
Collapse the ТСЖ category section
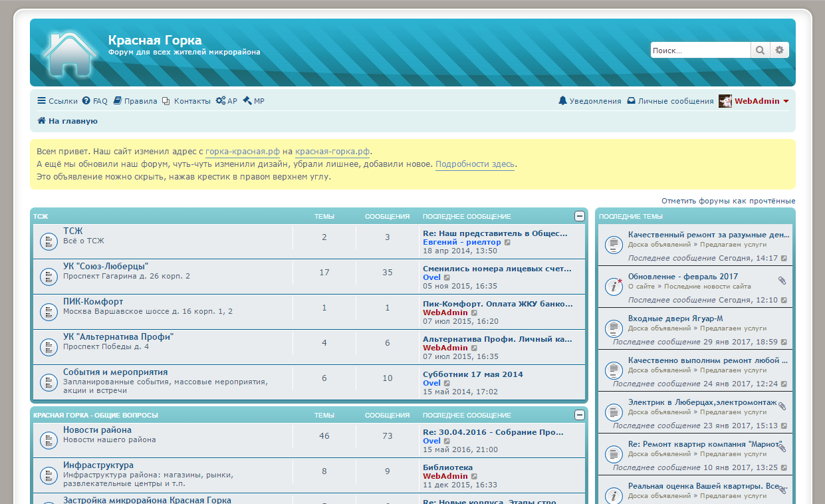click(580, 216)
